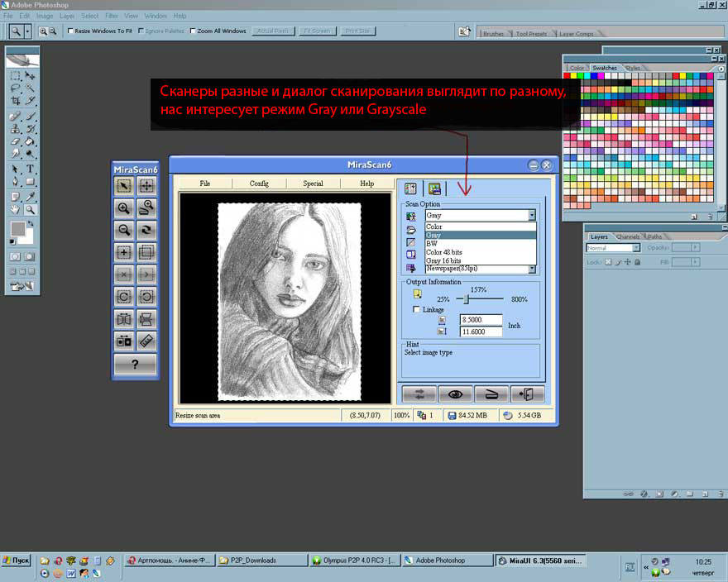Switch to the Channels tab
Image resolution: width=728 pixels, height=582 pixels.
click(x=628, y=236)
